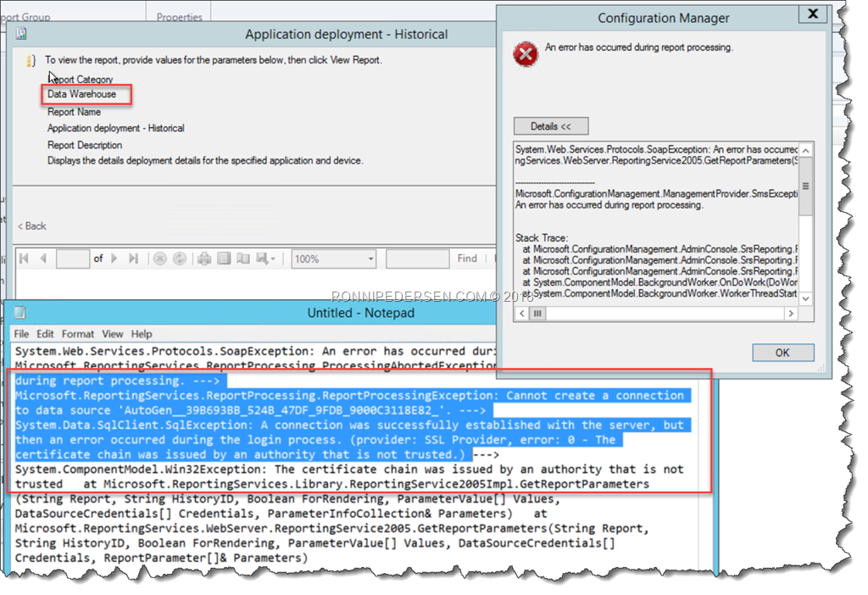Click 'Application deployment - Historical' report name value
Viewport: 868px width, 595px height.
[x=115, y=128]
